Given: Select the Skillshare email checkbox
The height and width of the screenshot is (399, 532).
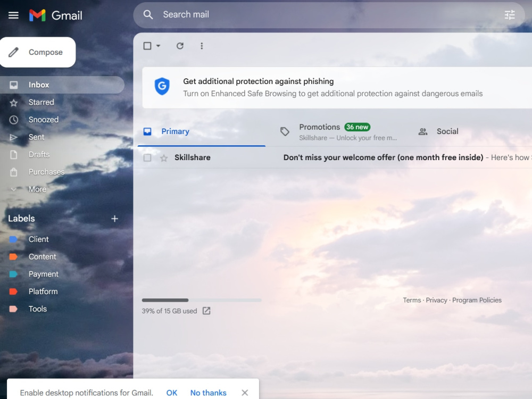Looking at the screenshot, I should point(147,158).
